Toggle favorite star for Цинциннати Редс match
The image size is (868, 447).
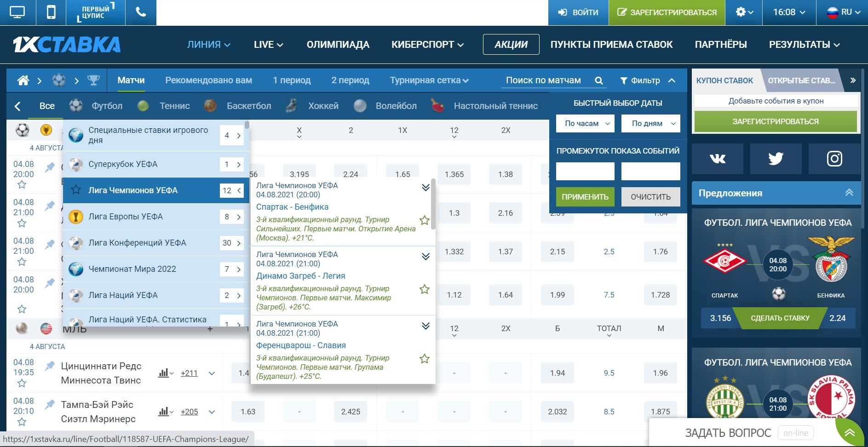pyautogui.click(x=22, y=383)
